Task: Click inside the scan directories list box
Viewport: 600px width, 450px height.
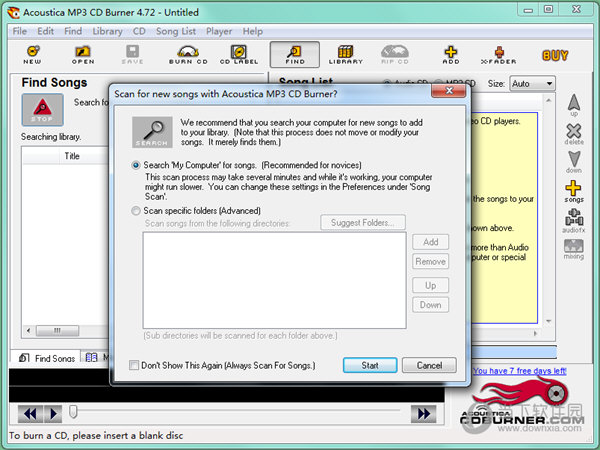Action: pyautogui.click(x=274, y=280)
